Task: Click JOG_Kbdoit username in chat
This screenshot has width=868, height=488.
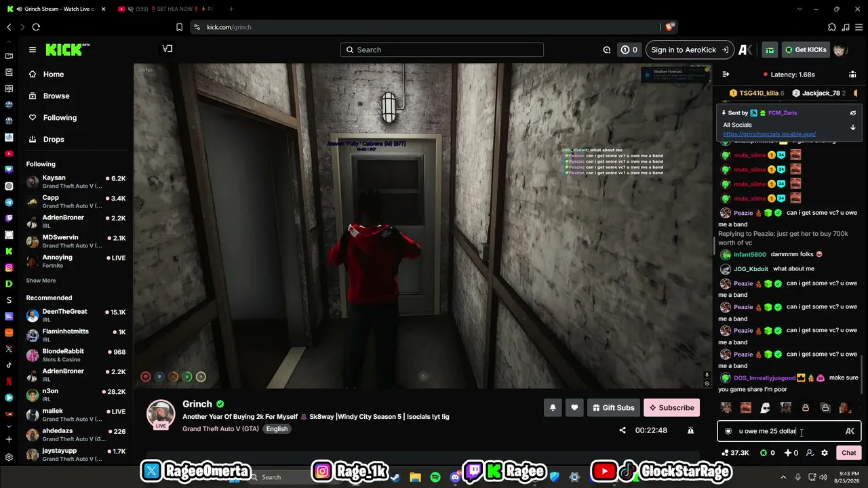Action: pyautogui.click(x=751, y=269)
